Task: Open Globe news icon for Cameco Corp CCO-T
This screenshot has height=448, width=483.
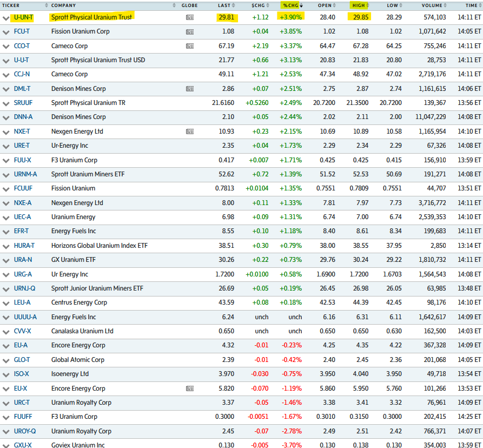Action: coord(190,46)
